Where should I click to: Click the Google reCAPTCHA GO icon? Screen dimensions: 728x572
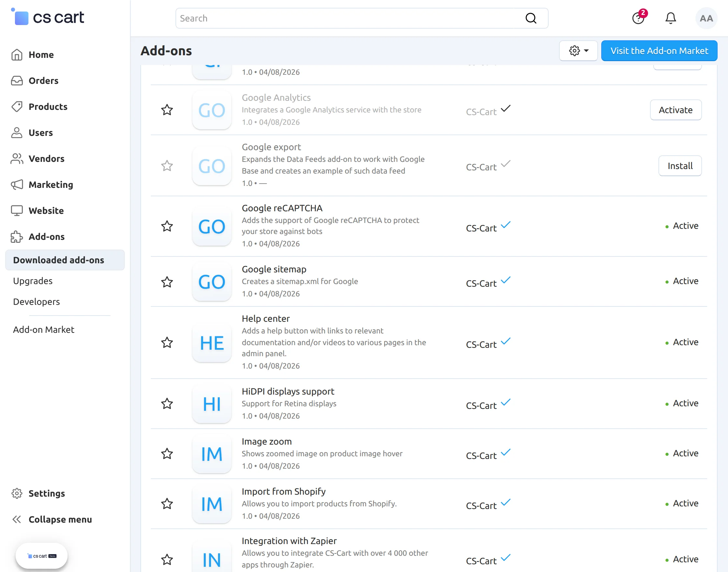click(212, 227)
